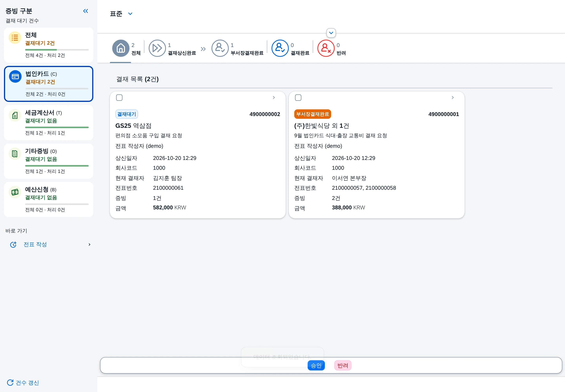Screen dimensions: 565x392
Task: Open the 표준 view dropdown
Action: [x=121, y=14]
